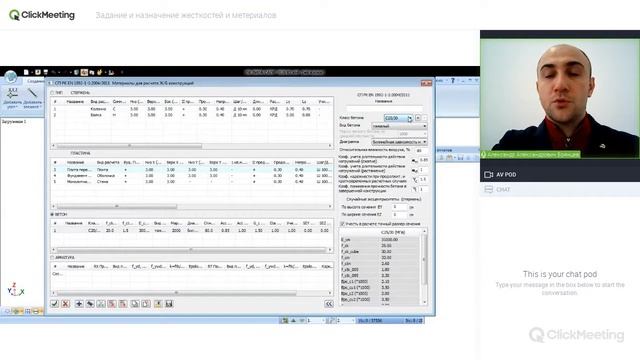Viewport: 640px width, 360px height.
Task: Switch to the Создание ribbon tab
Action: click(36, 81)
